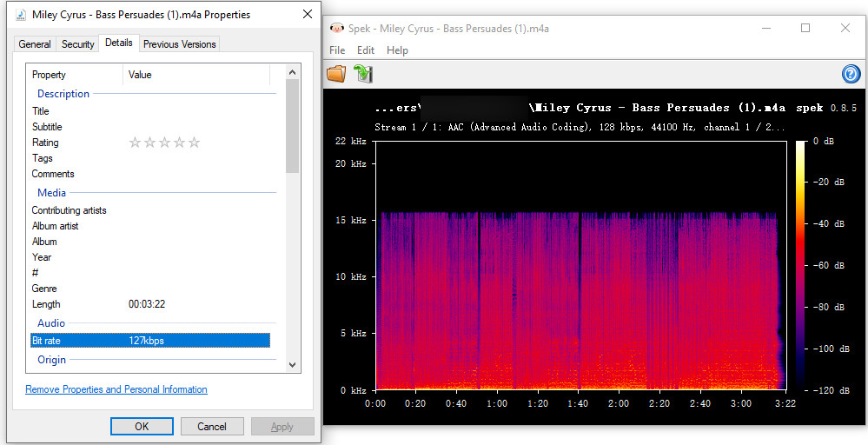
Task: Select the Album property row
Action: coord(150,242)
